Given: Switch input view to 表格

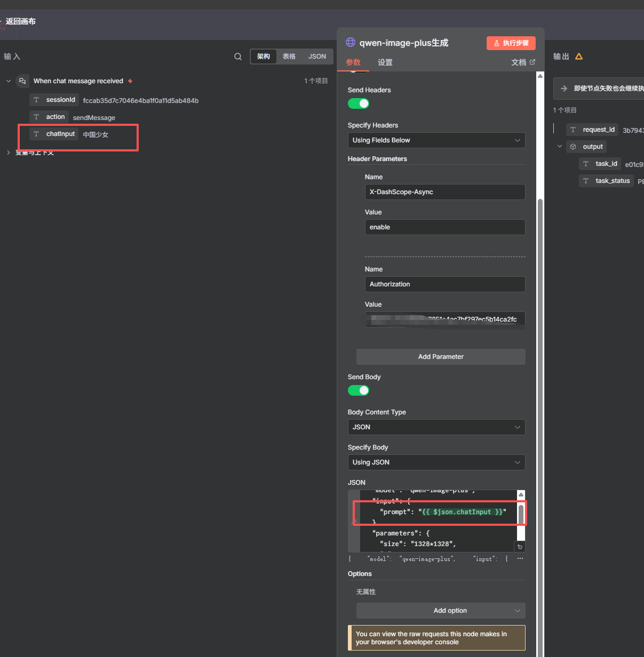Looking at the screenshot, I should pyautogui.click(x=289, y=57).
